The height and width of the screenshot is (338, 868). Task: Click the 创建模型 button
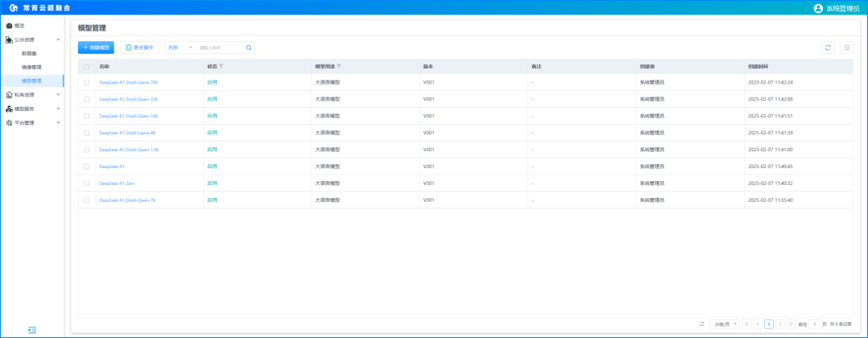pyautogui.click(x=96, y=47)
